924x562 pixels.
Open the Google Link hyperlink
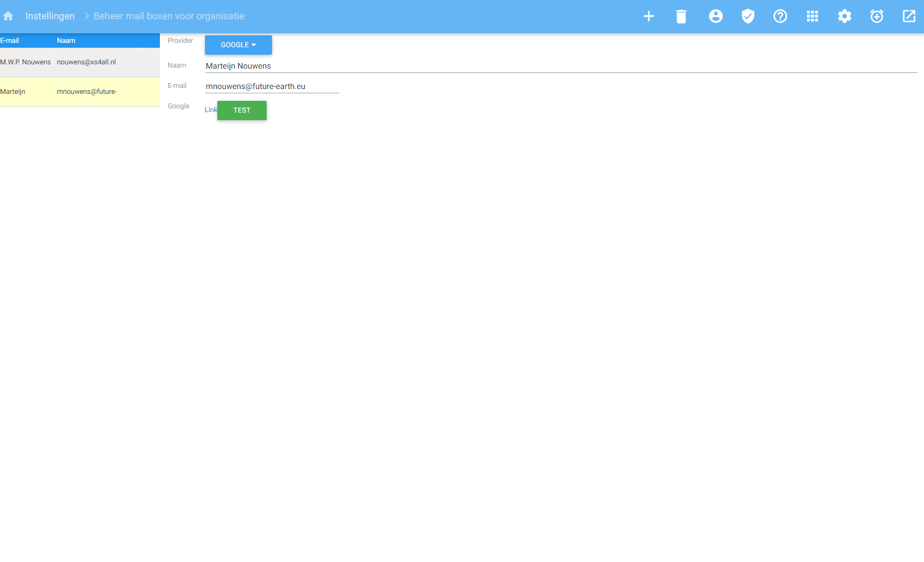pos(211,110)
